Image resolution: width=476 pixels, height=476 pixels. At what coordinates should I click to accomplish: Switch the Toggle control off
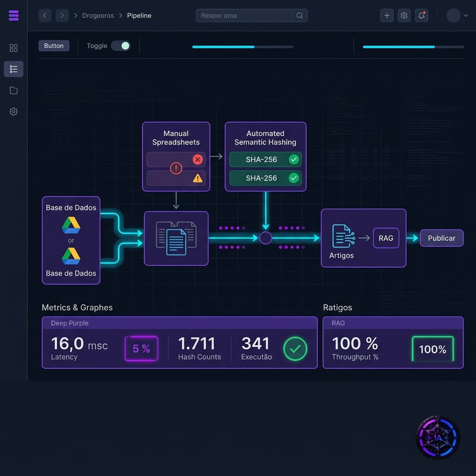(x=121, y=46)
